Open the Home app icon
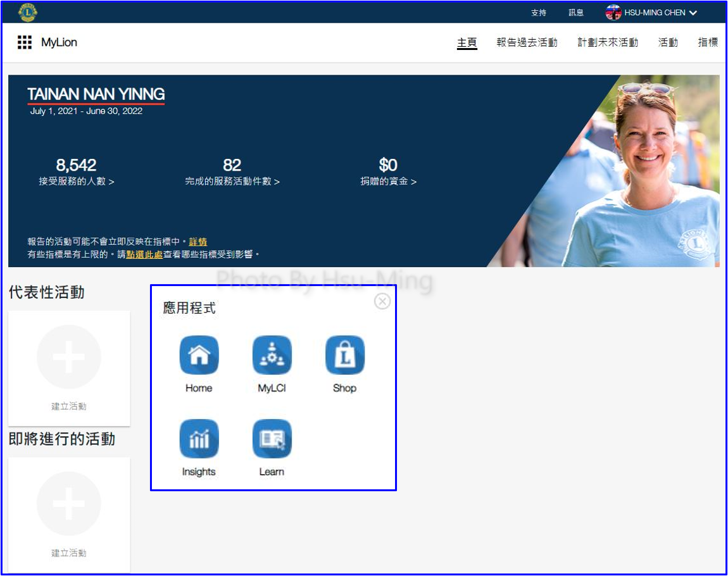The width and height of the screenshot is (728, 576). point(199,355)
